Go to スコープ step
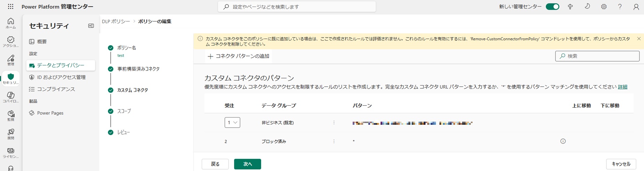The image size is (644, 171). click(x=124, y=111)
